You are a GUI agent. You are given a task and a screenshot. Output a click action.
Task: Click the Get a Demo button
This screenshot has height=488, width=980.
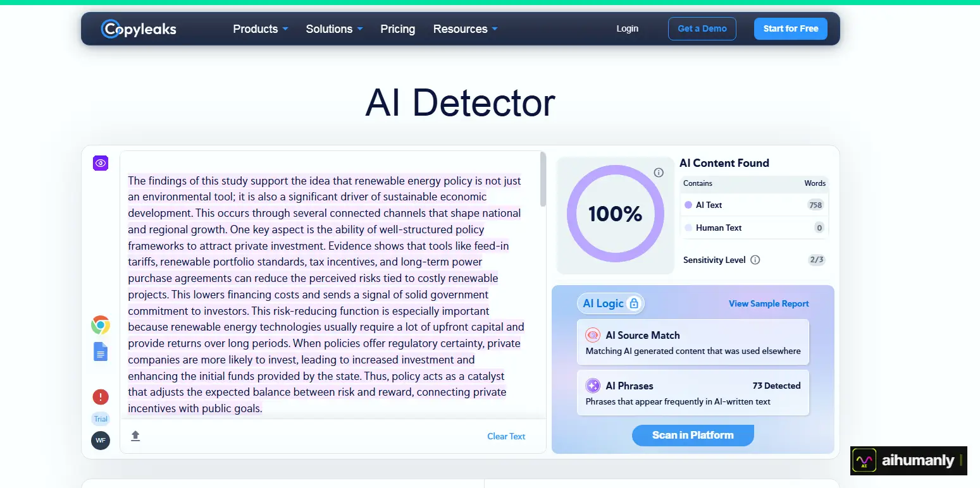tap(702, 28)
